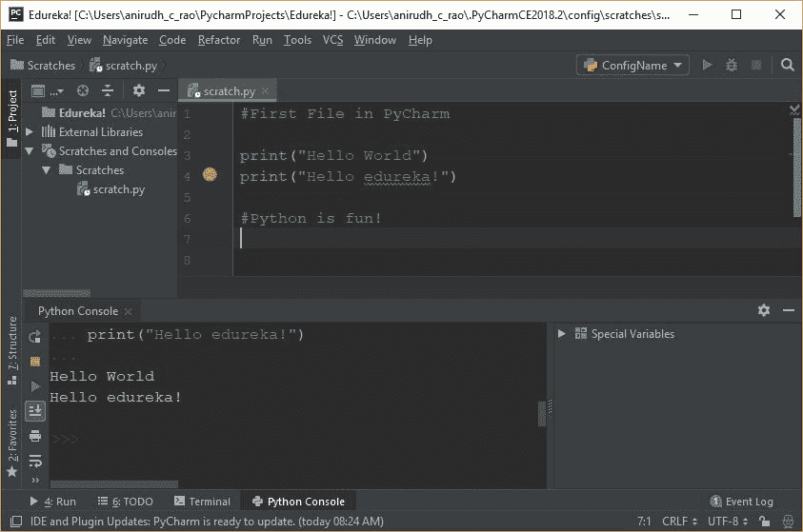Open the Tools menu
Screen dimensions: 803x532
click(297, 40)
